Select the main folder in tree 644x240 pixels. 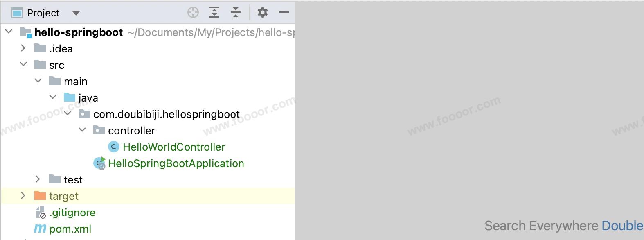click(75, 82)
